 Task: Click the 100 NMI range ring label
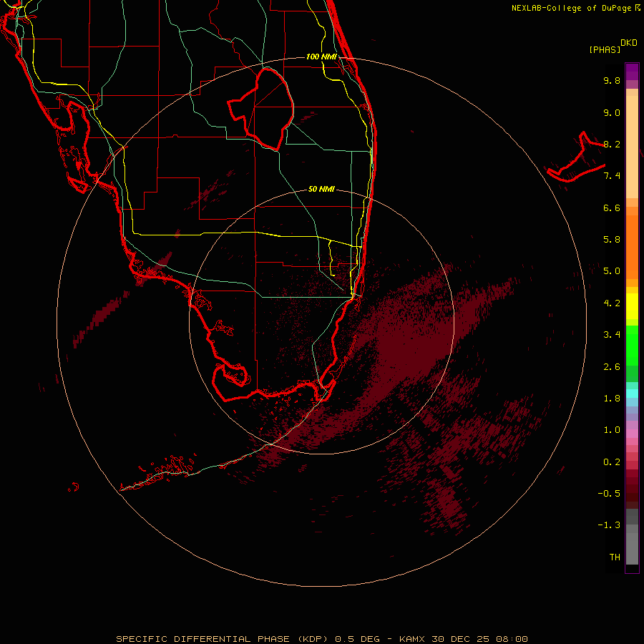[321, 57]
